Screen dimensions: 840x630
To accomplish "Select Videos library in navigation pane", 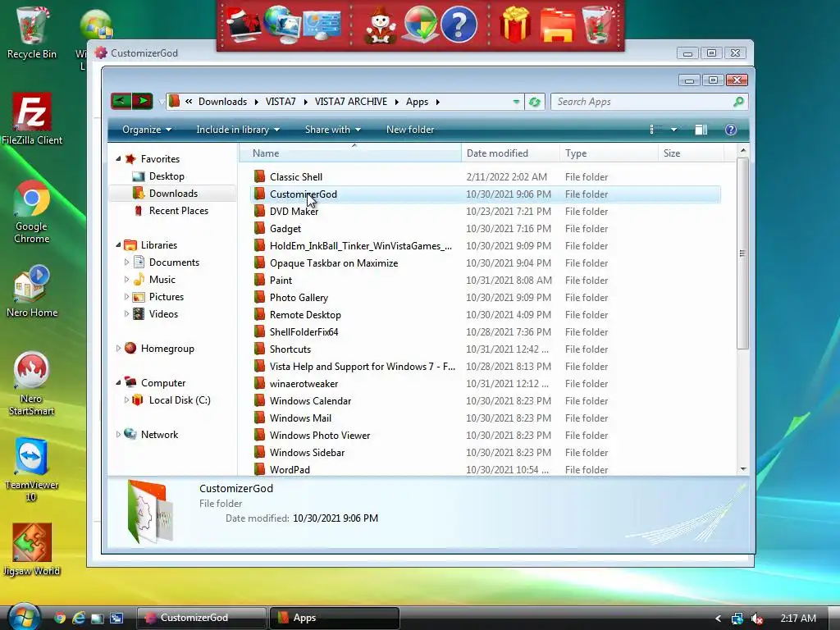I will pyautogui.click(x=163, y=314).
